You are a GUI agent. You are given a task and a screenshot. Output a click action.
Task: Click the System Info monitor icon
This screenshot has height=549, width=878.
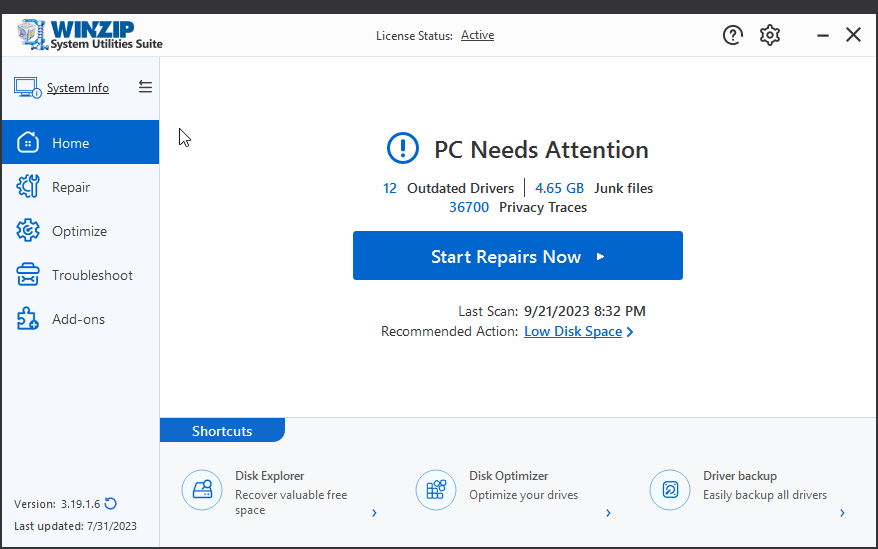coord(27,87)
